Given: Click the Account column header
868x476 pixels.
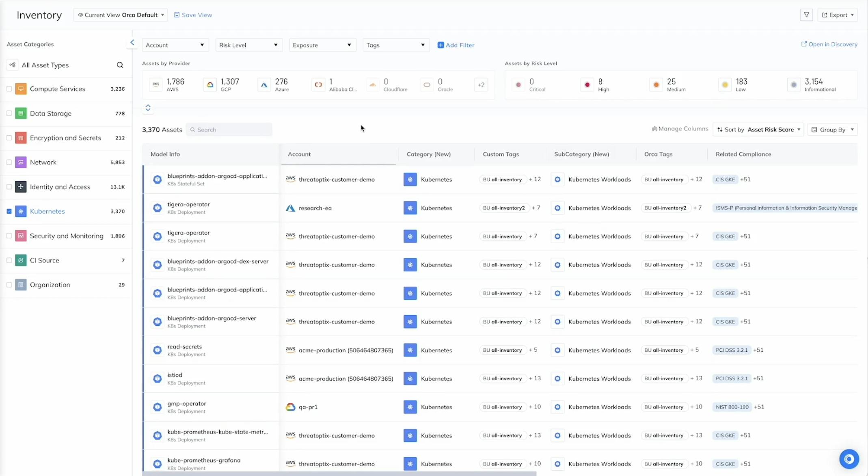Looking at the screenshot, I should [x=299, y=154].
